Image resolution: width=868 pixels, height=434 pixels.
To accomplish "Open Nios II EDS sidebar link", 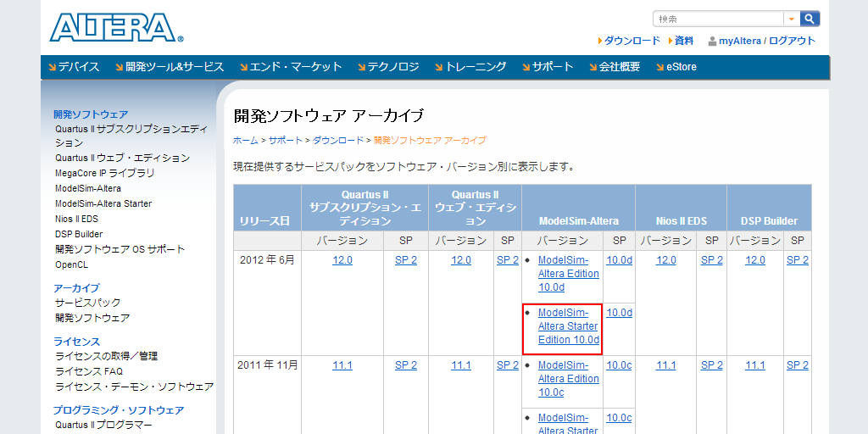I will coord(76,219).
